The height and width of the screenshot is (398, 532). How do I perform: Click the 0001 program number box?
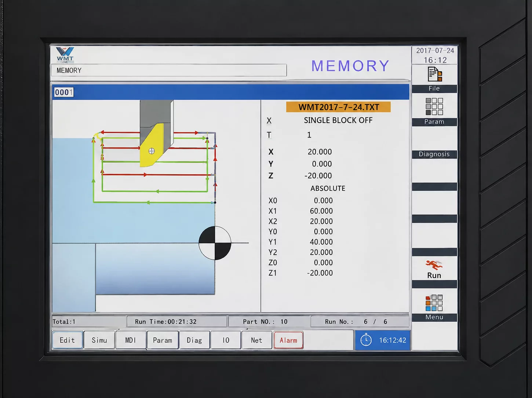pos(64,92)
